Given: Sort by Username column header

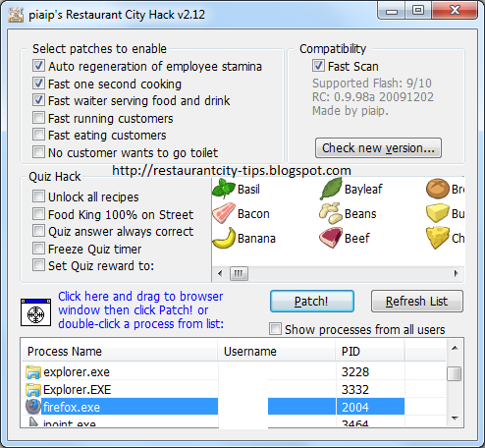Looking at the screenshot, I should (277, 351).
